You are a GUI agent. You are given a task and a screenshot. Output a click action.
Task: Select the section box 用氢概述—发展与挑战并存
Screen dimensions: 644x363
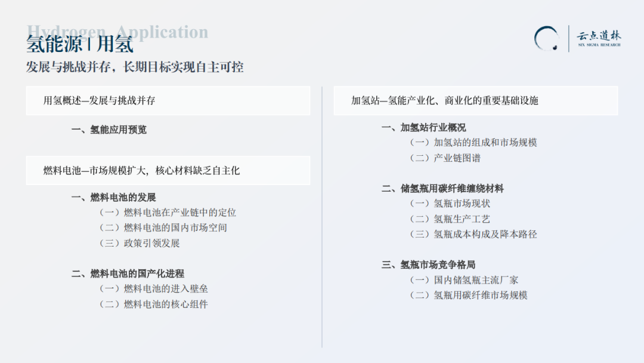tap(168, 101)
